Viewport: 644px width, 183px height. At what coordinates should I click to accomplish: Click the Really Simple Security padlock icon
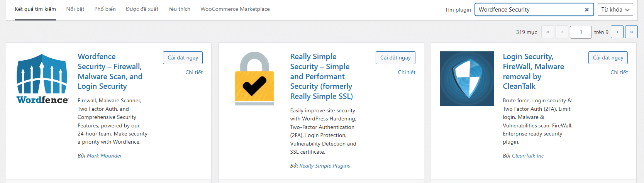(254, 79)
